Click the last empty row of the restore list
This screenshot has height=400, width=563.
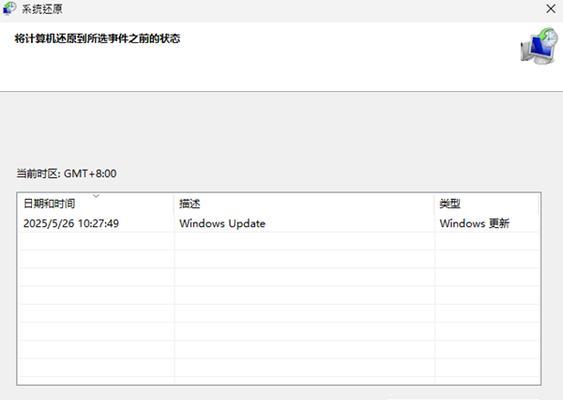(x=279, y=367)
